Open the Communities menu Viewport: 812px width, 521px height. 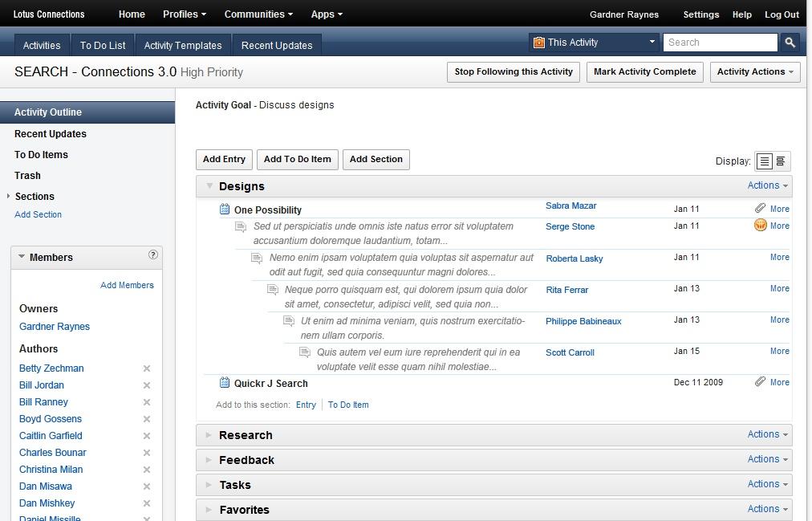(x=258, y=14)
